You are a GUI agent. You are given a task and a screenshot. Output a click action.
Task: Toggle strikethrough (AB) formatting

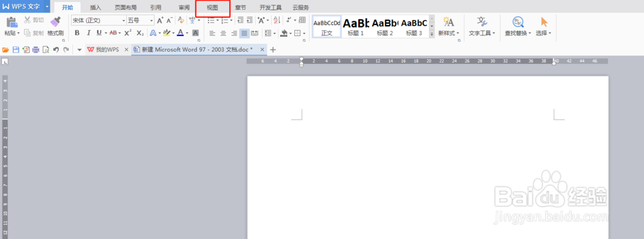pos(113,33)
